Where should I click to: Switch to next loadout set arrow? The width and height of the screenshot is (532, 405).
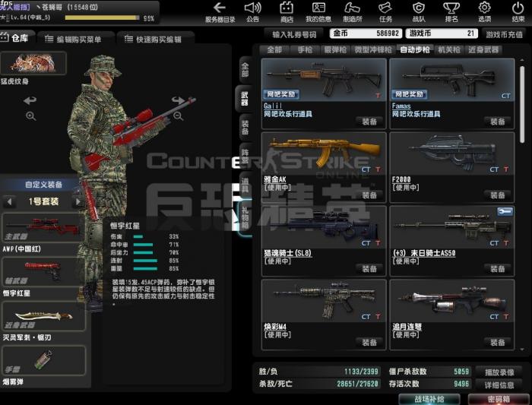coord(78,202)
